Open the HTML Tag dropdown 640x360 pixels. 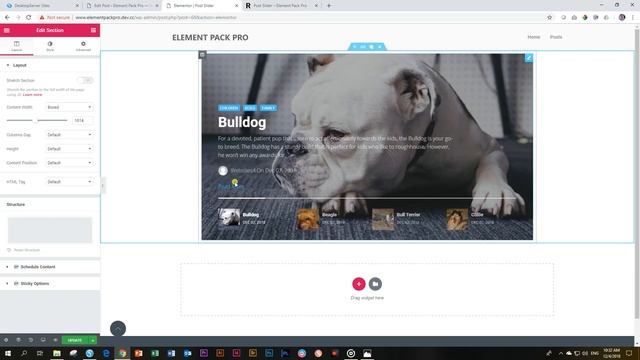[x=69, y=182]
